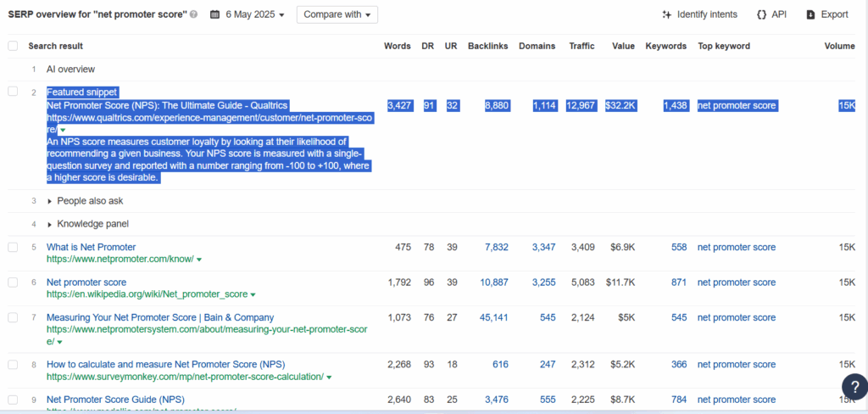Image resolution: width=868 pixels, height=414 pixels.
Task: Open the What is Net Promoter result link
Action: click(91, 247)
